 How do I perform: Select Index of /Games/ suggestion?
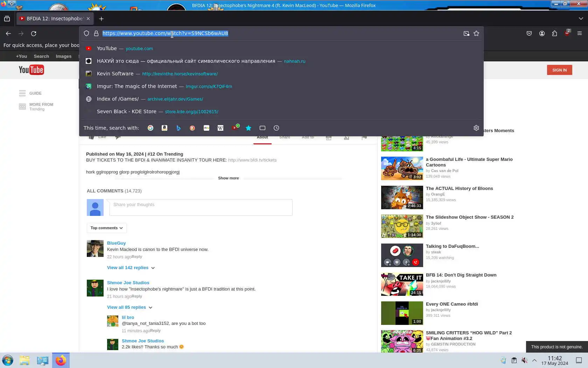(x=281, y=99)
